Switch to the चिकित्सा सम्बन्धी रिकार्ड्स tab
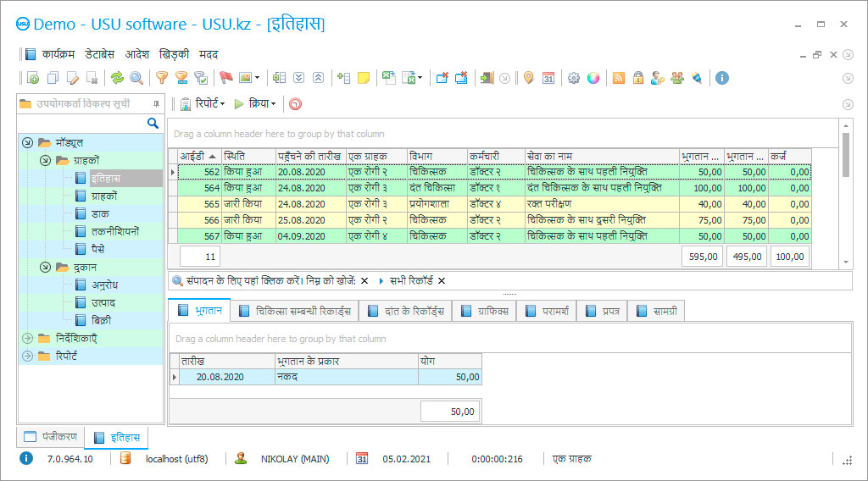This screenshot has height=481, width=868. coord(295,311)
